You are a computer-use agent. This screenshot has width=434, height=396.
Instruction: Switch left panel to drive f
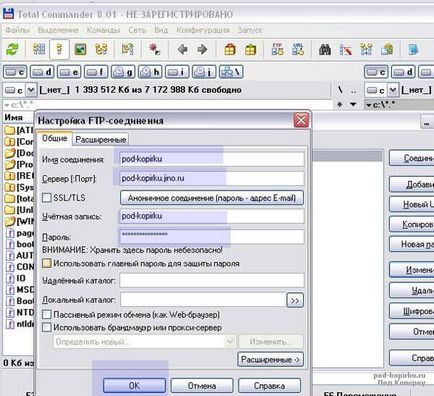96,72
